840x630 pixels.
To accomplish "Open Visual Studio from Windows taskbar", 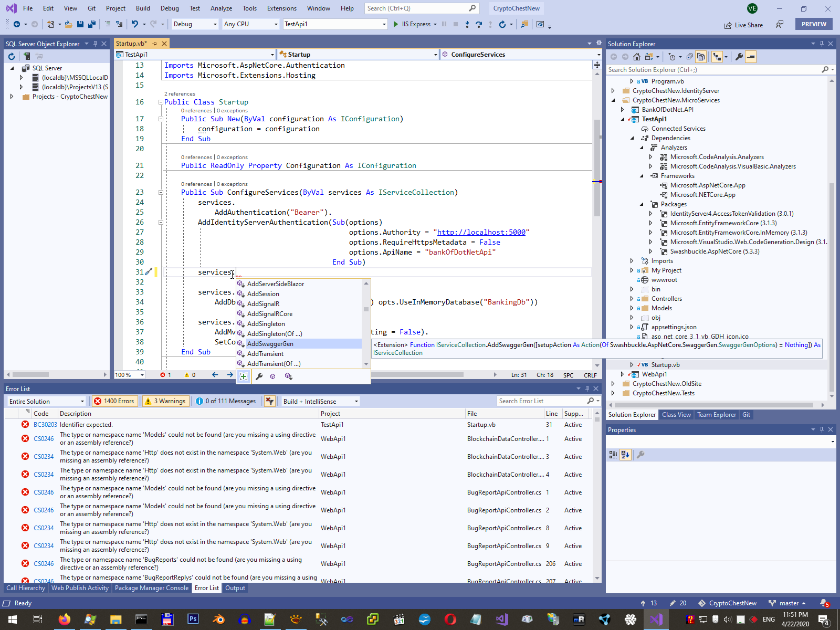I will click(x=656, y=619).
